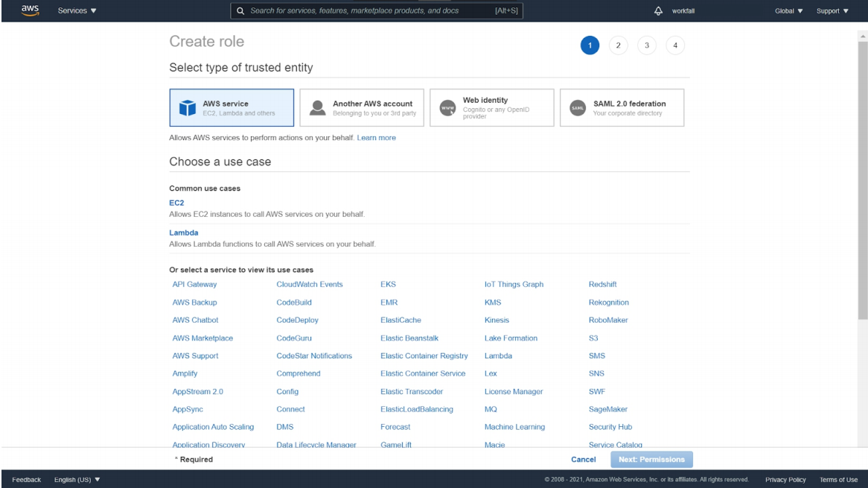
Task: Click the Cancel button
Action: 584,459
